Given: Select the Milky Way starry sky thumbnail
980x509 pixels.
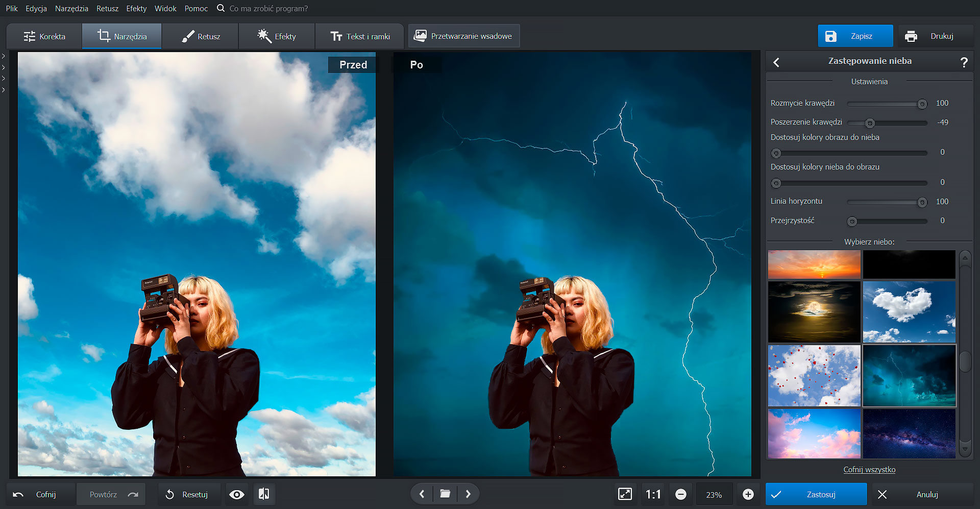Looking at the screenshot, I should click(x=909, y=433).
